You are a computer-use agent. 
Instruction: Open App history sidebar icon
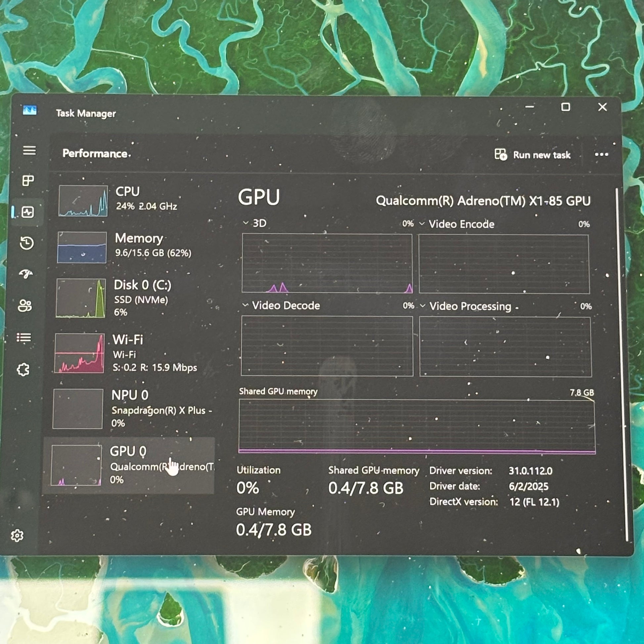point(27,243)
